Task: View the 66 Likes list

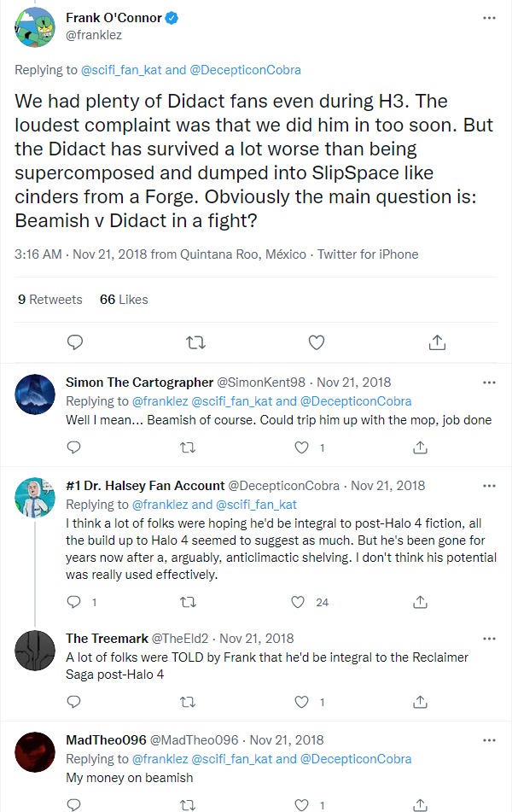Action: point(124,300)
